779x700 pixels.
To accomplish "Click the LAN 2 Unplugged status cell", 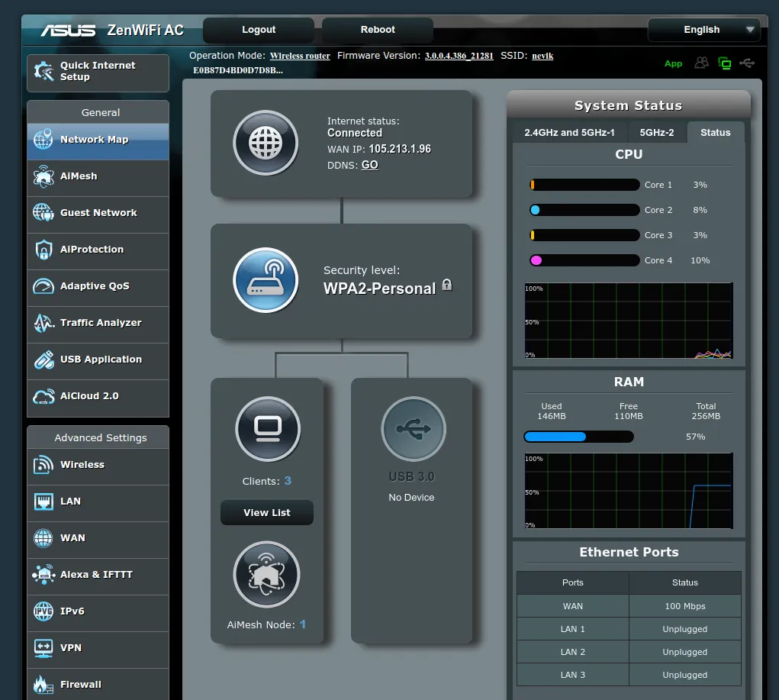I will click(x=685, y=652).
